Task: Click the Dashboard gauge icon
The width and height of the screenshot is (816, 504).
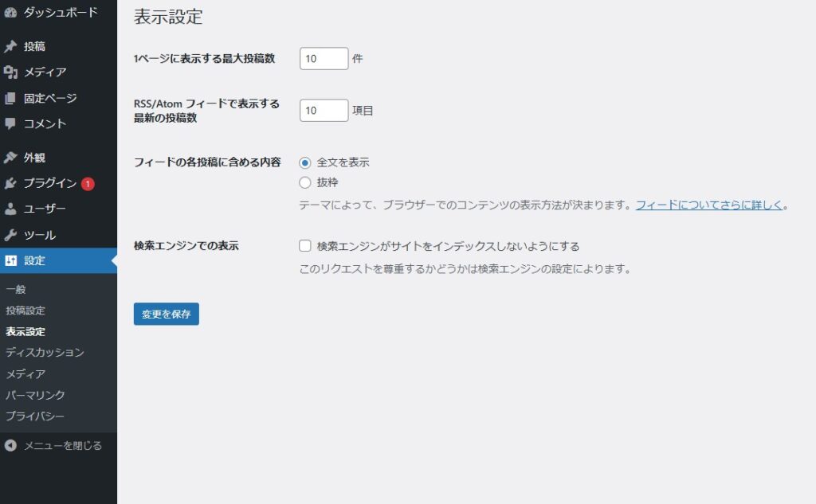Action: [x=10, y=13]
